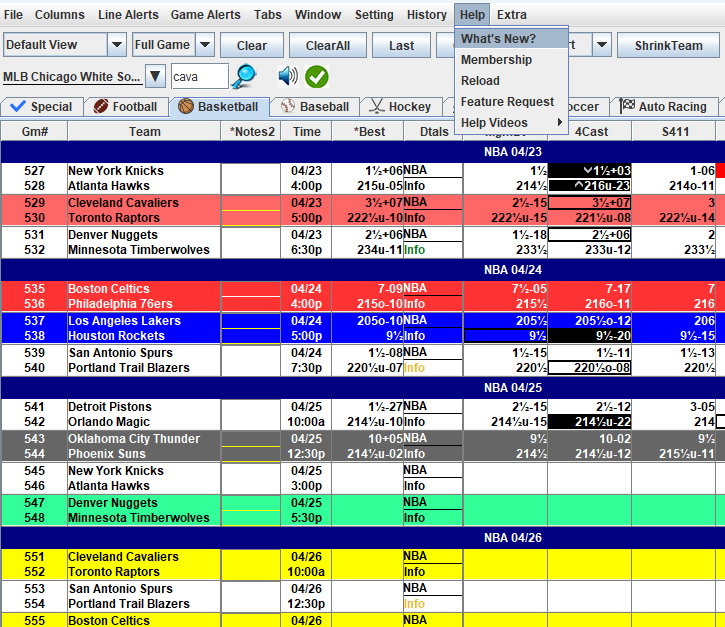Click the Info link for Houston Rockets 538
725x627 pixels.
(414, 335)
